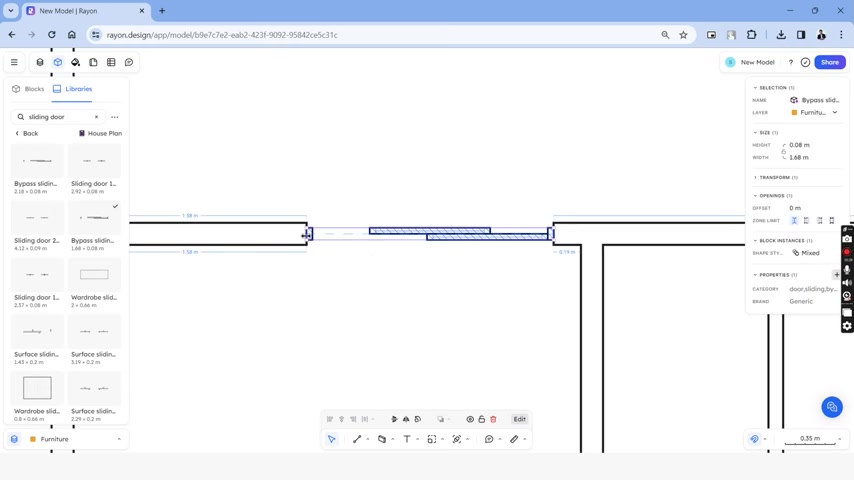Select the line drawing tool
Viewport: 854px width, 480px height.
357,439
